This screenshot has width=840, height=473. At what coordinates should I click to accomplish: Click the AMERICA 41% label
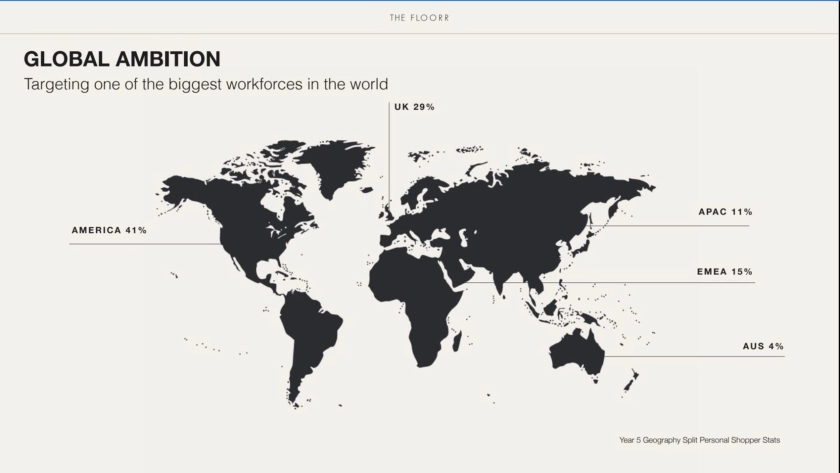tap(109, 231)
